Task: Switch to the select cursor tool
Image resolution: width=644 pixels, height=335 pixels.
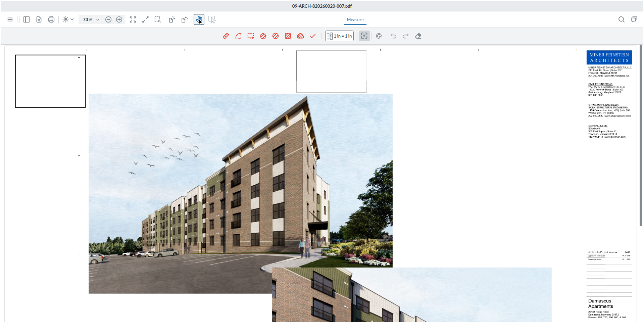Action: 212,19
